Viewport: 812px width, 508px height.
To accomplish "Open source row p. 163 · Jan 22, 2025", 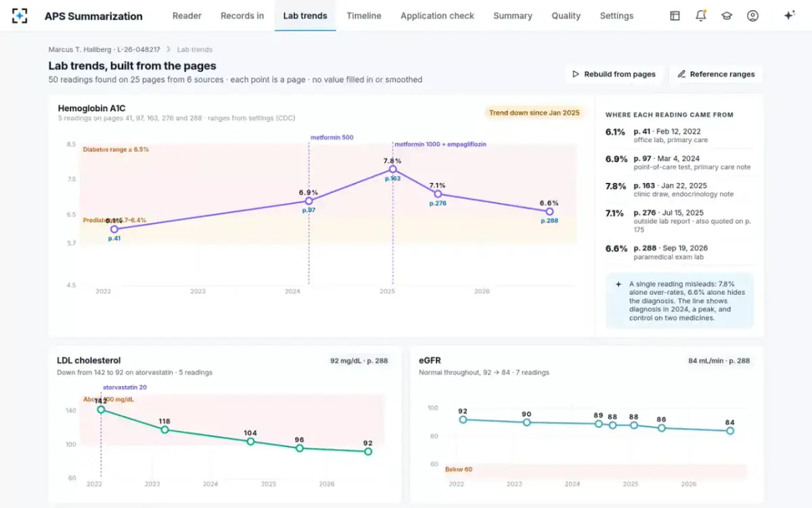I will click(x=679, y=190).
